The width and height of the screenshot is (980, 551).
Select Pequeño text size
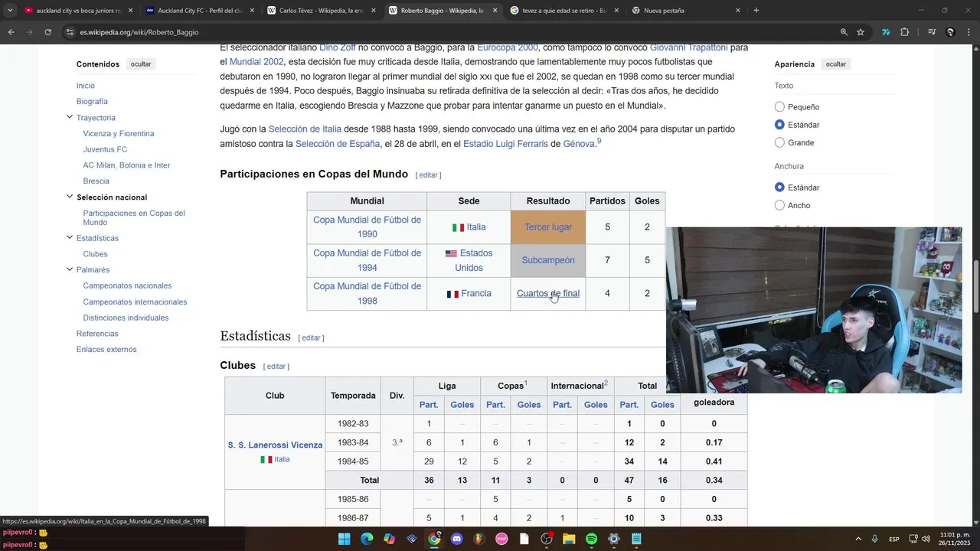pyautogui.click(x=779, y=107)
